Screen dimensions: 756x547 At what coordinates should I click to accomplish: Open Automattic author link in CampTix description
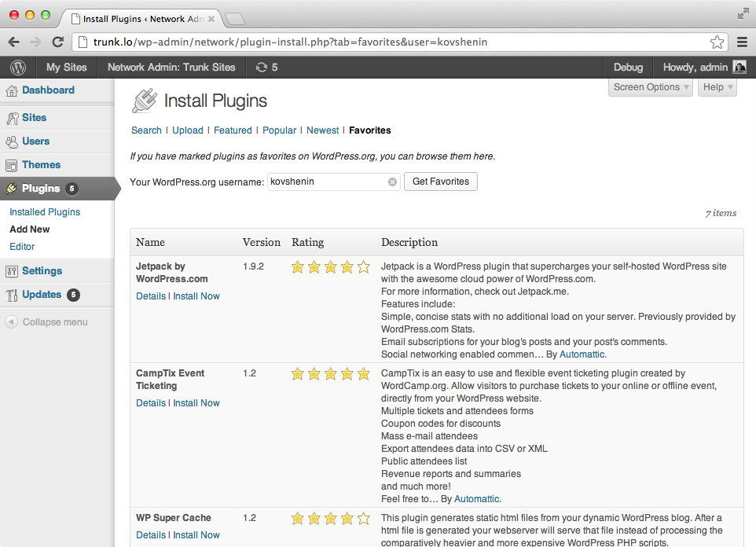pyautogui.click(x=476, y=499)
